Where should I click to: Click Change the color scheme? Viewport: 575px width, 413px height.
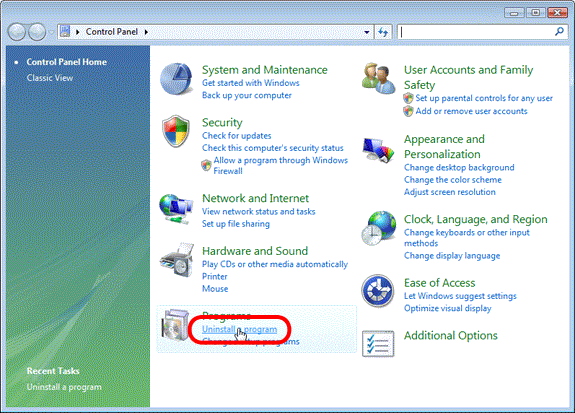(x=453, y=180)
